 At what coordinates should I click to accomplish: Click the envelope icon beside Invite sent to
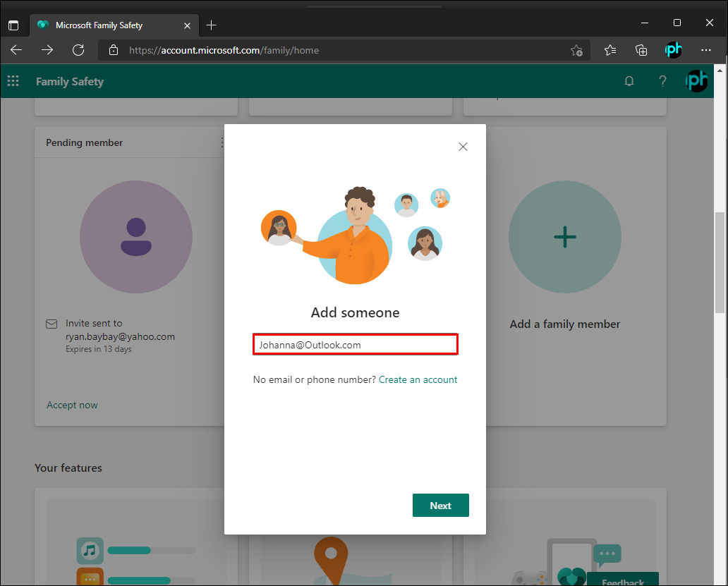51,324
